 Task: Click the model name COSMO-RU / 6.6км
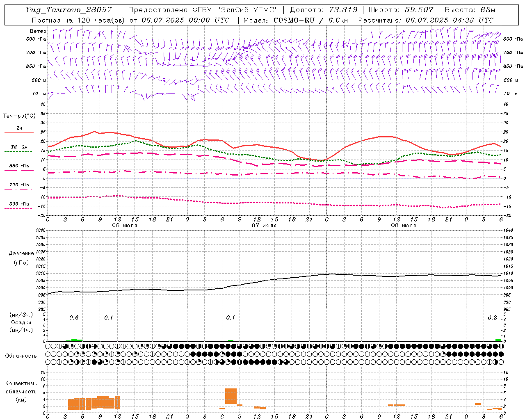pyautogui.click(x=310, y=20)
